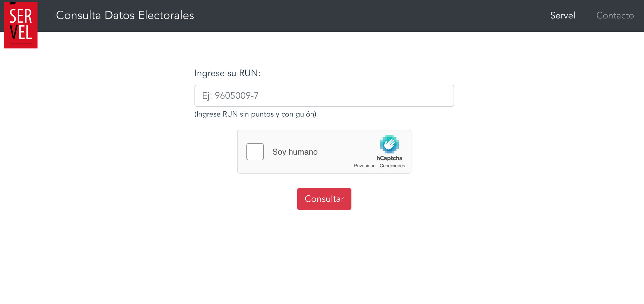
Task: Open the hCaptcha Privacidad link
Action: click(365, 166)
